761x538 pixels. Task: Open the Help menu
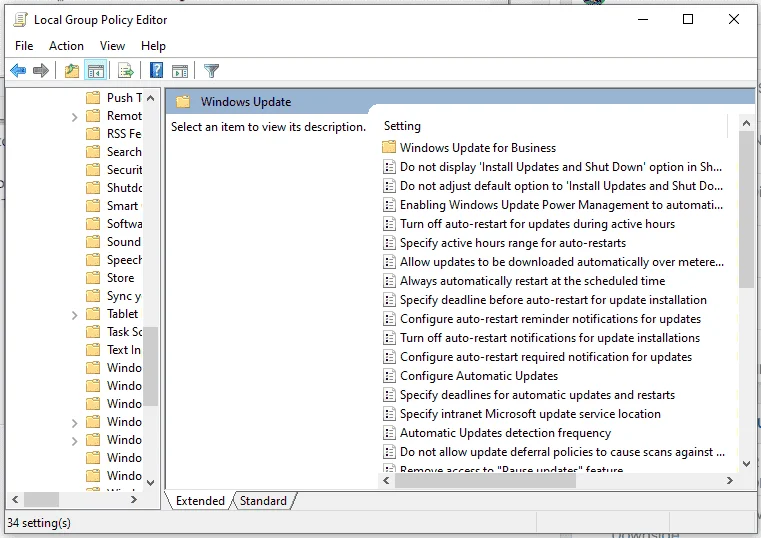pos(153,46)
